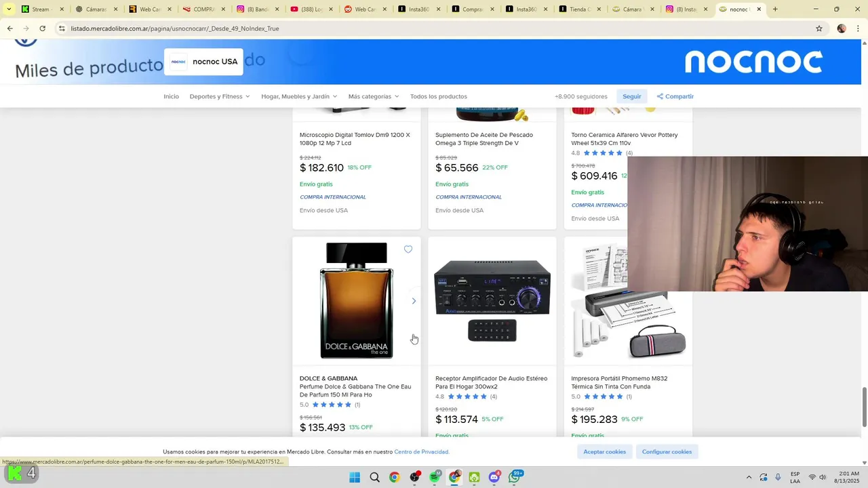Close the active nocnoc tab
Viewport: 868px width, 488px height.
[x=759, y=9]
